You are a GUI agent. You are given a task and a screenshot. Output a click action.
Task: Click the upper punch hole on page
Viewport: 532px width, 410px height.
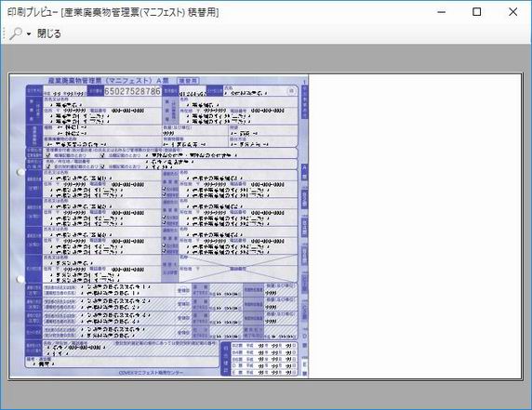20,172
